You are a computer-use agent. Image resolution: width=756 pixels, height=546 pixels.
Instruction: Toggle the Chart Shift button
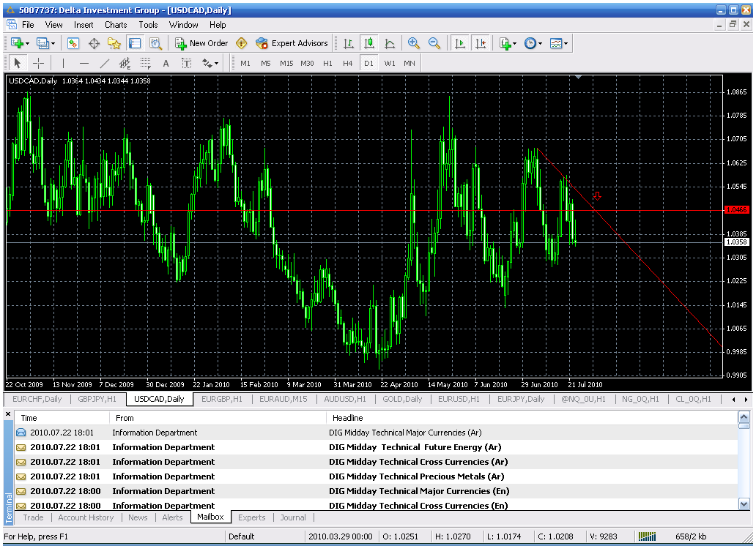(480, 43)
